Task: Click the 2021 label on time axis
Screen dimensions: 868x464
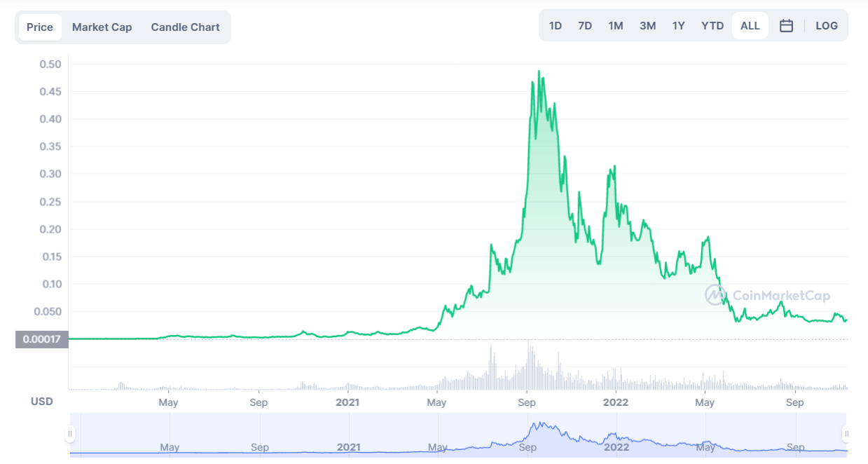Action: click(x=347, y=402)
